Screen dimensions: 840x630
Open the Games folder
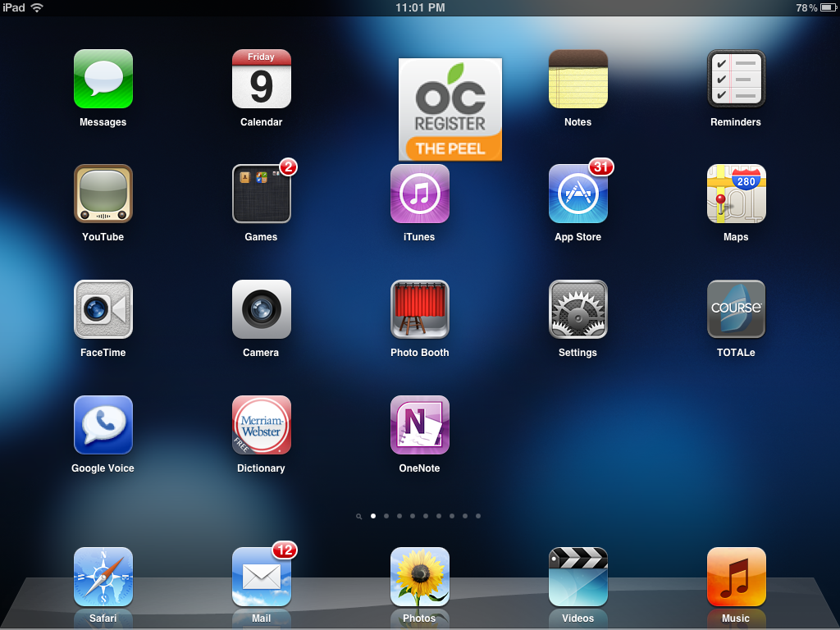(262, 194)
